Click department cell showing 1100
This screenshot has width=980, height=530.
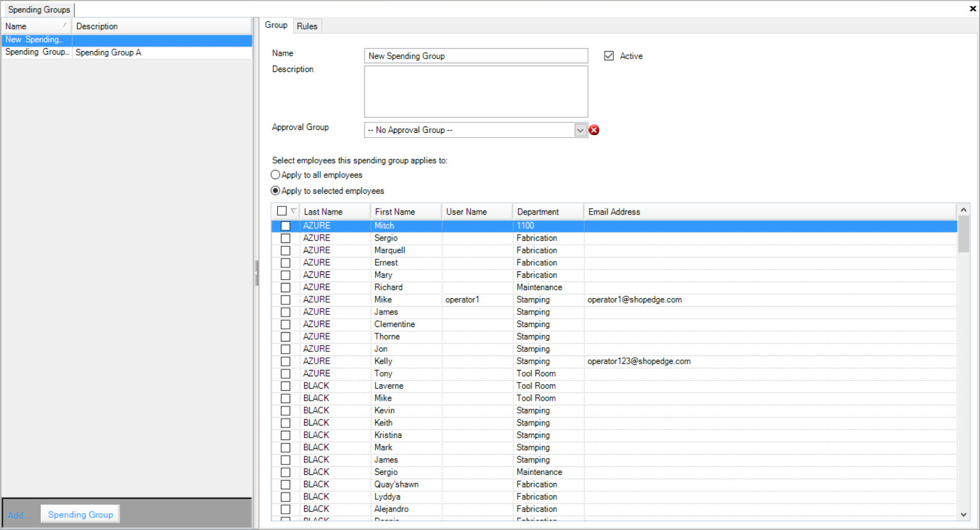tap(548, 226)
